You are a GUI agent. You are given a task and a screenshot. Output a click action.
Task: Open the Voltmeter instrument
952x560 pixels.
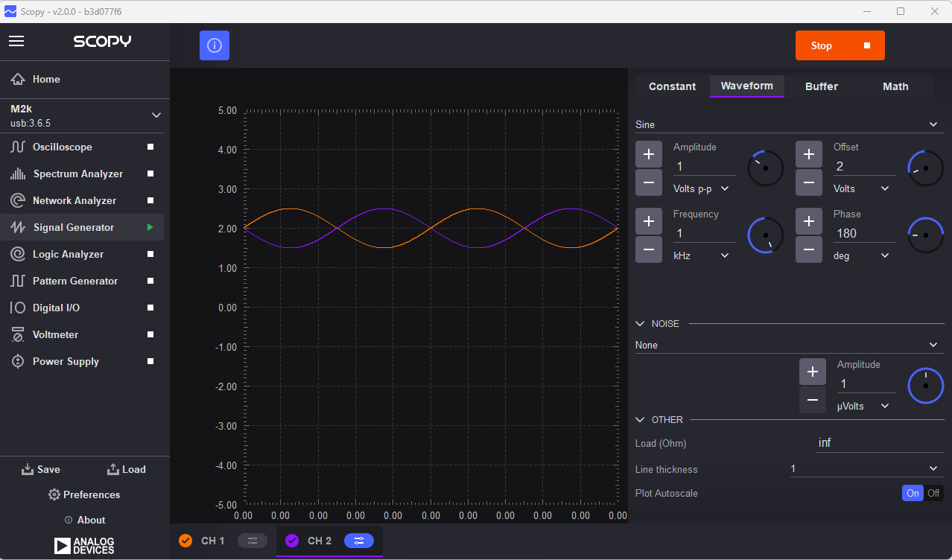(x=82, y=334)
